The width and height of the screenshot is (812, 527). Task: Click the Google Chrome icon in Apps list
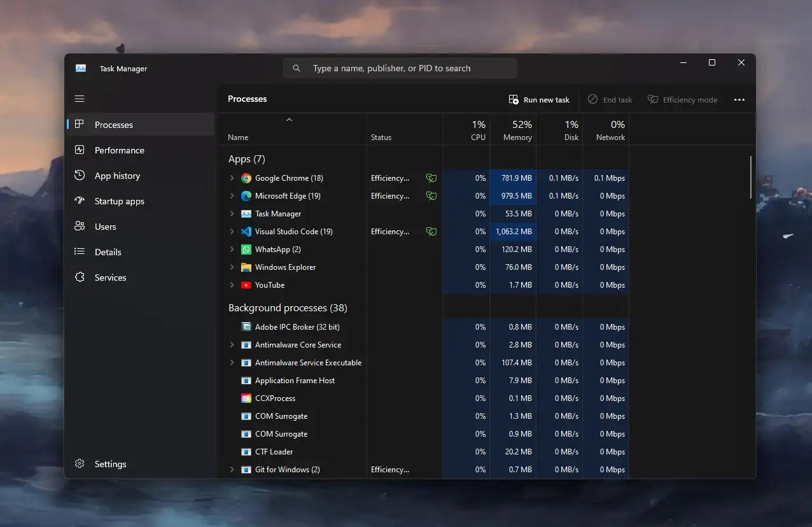tap(246, 178)
